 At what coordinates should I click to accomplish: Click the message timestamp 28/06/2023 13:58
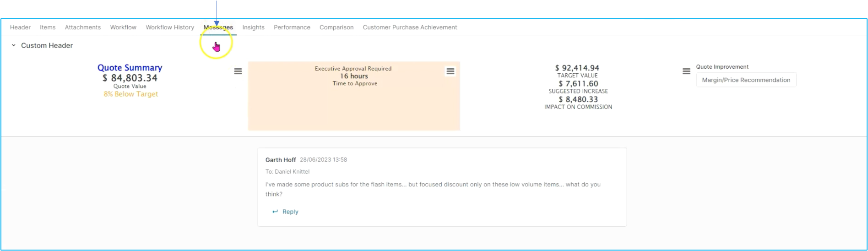[x=323, y=160]
